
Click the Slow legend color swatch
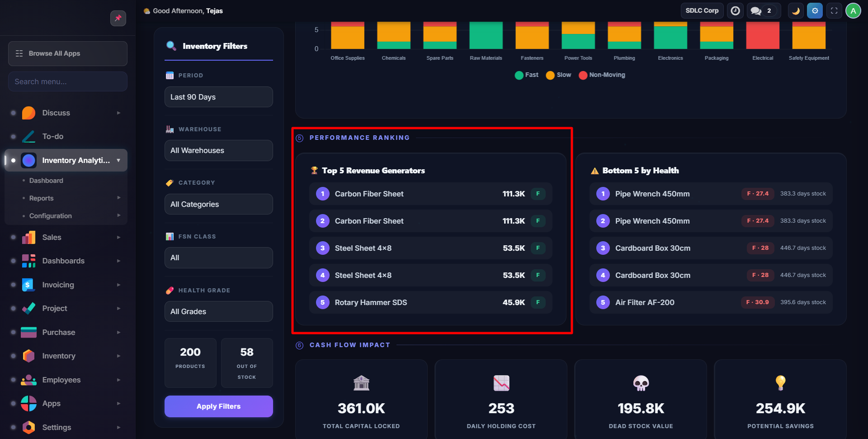[550, 75]
